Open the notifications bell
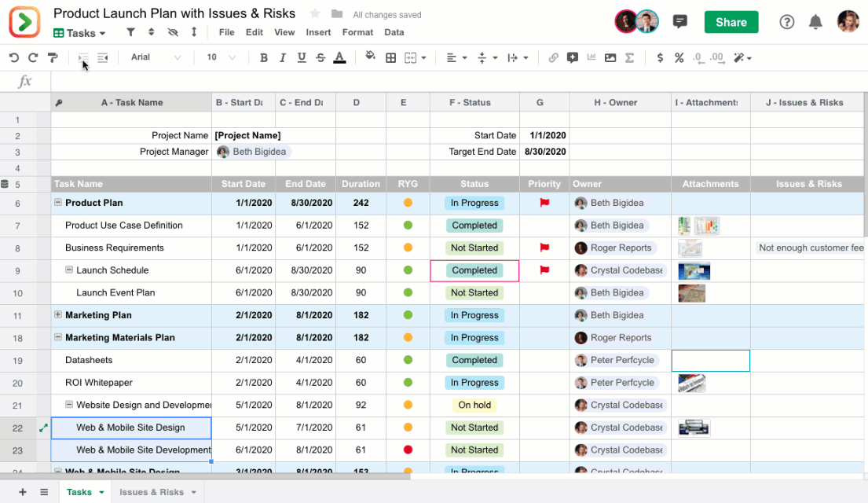The width and height of the screenshot is (868, 503). coord(816,22)
